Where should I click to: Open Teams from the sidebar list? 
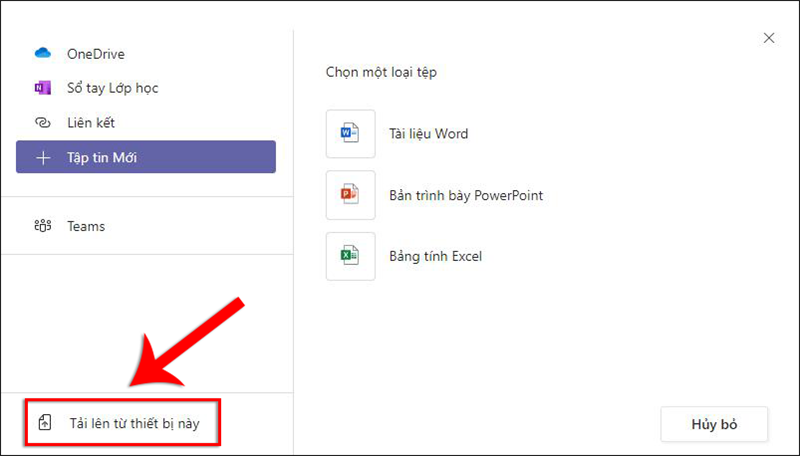point(86,226)
